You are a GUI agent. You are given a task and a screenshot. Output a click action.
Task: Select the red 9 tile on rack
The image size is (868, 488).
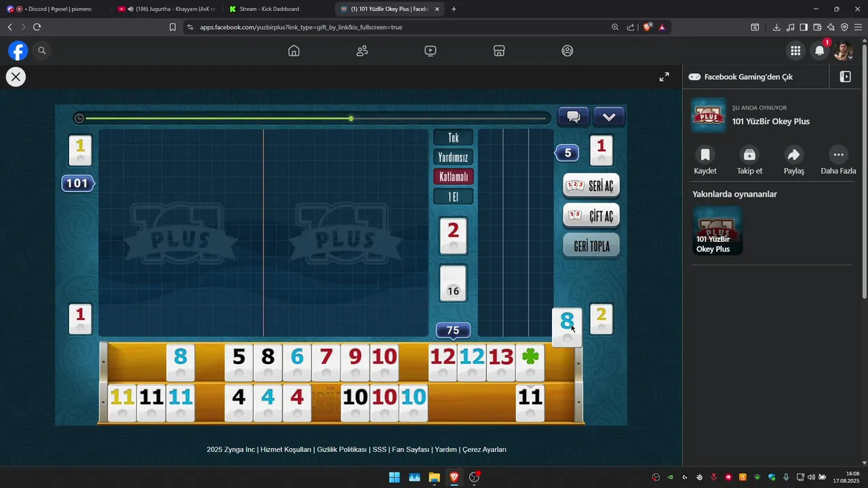pos(355,363)
